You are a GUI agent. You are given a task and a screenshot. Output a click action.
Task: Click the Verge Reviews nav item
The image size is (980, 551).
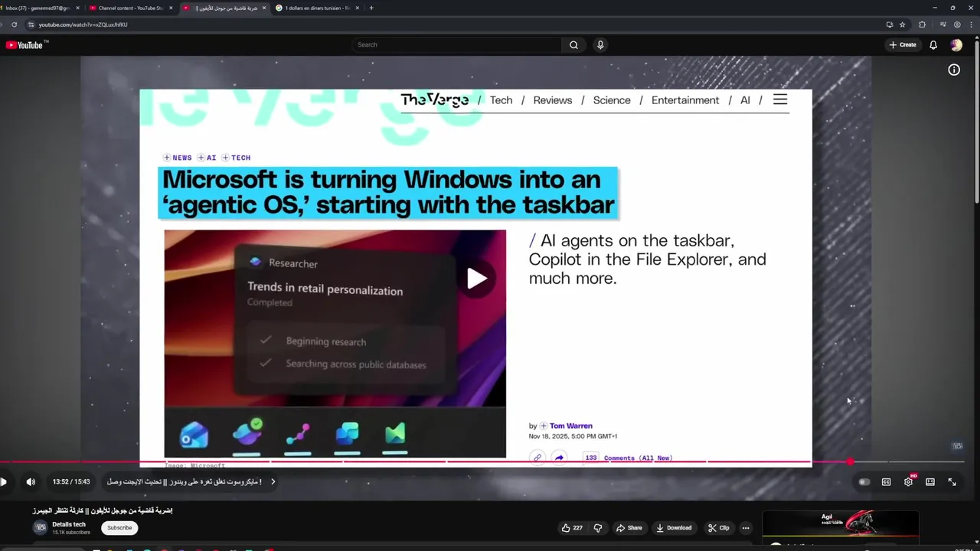tap(552, 100)
